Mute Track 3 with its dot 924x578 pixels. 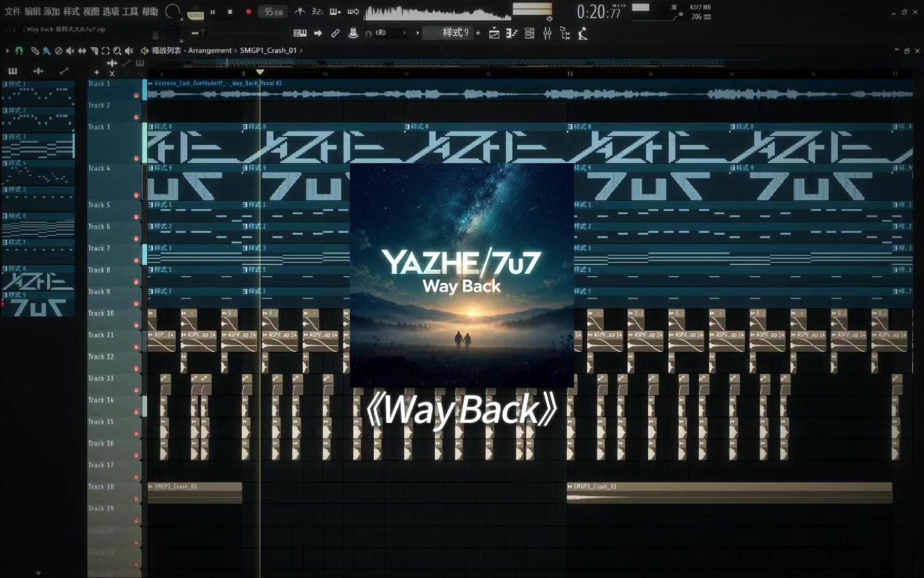click(x=136, y=158)
